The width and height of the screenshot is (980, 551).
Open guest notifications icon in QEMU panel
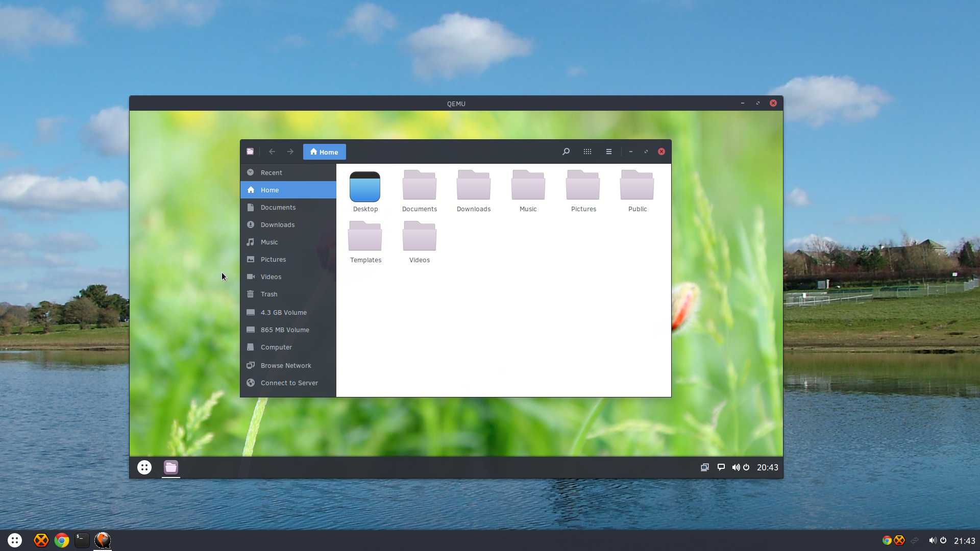click(721, 467)
